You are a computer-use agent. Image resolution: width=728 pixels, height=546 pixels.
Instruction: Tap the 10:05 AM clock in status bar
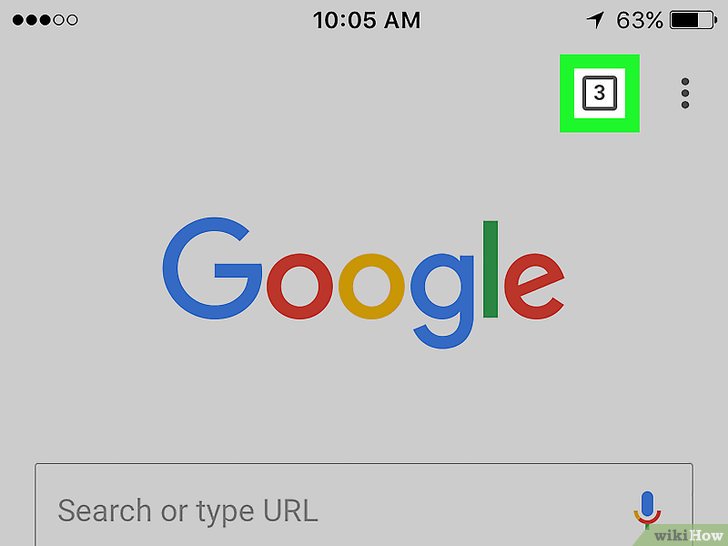(367, 20)
